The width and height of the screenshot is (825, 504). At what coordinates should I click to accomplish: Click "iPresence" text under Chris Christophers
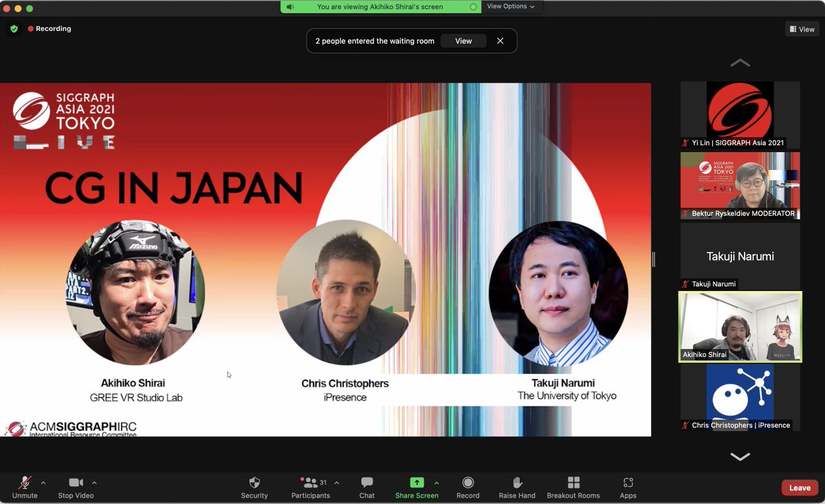click(x=345, y=397)
